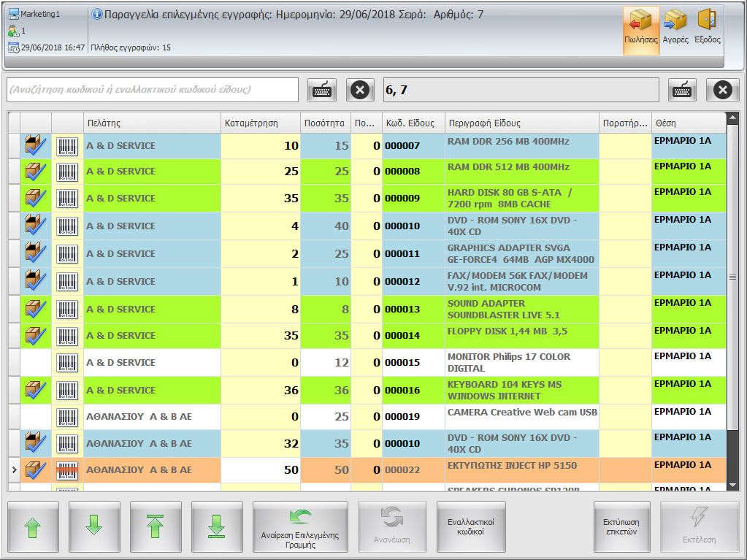
Task: Click the field containing 6, 7
Action: pos(521,90)
